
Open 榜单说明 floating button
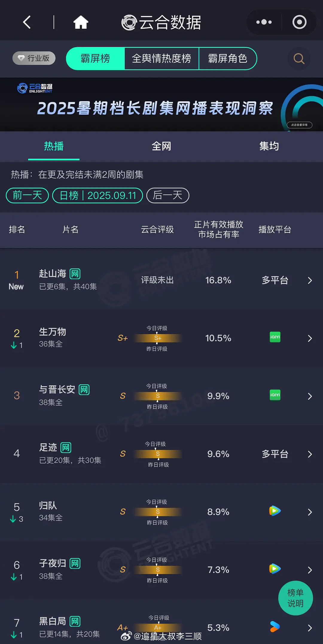tap(295, 598)
